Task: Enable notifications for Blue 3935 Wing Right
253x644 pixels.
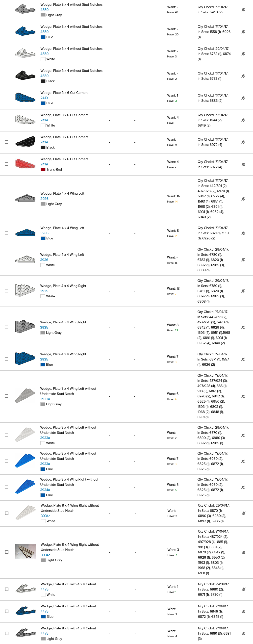Action: 243,359
